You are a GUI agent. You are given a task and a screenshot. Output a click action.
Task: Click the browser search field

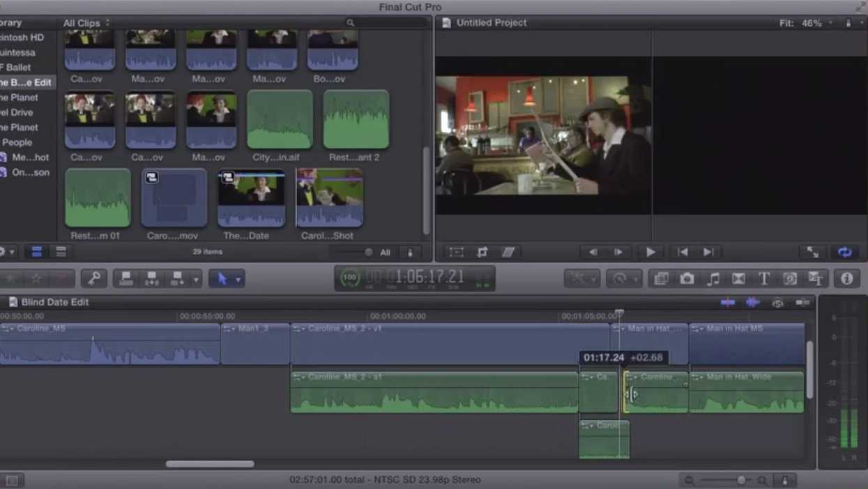pyautogui.click(x=388, y=23)
